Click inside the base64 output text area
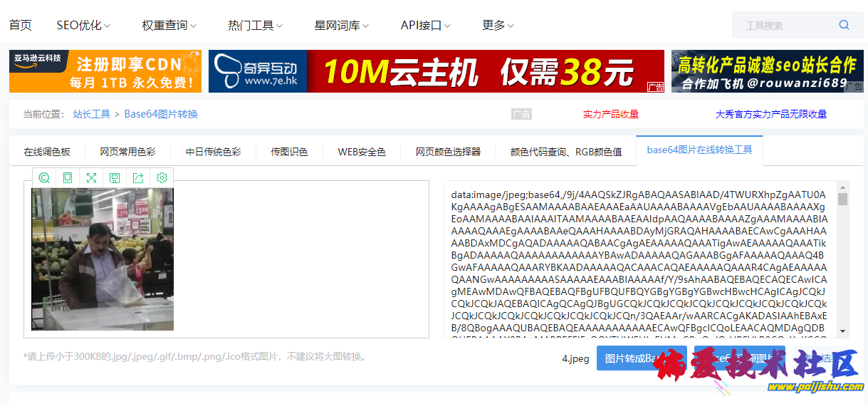This screenshot has width=868, height=404. 639,259
